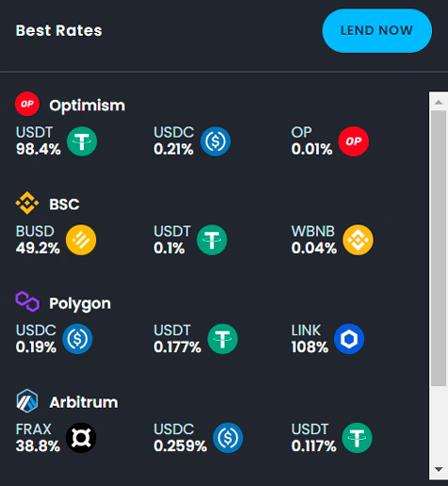The image size is (448, 486).
Task: Select the red OP token icon at 0.01%
Action: coord(354,142)
